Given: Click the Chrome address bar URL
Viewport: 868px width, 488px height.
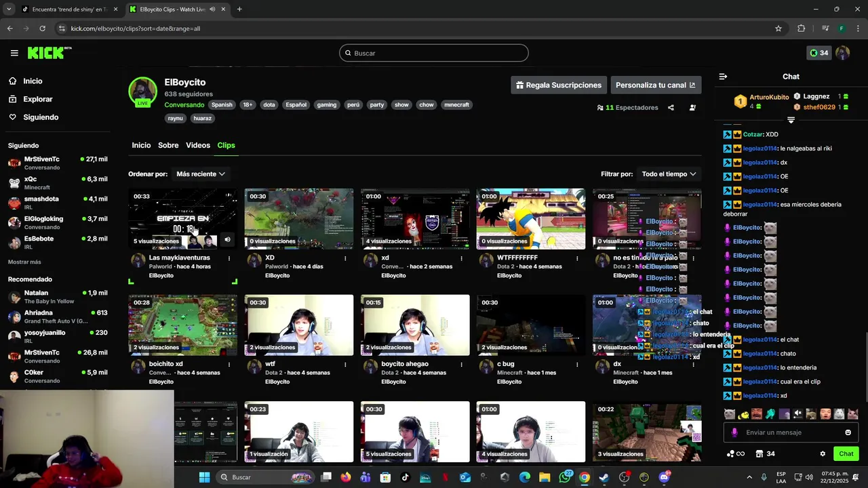Looking at the screenshot, I should coord(136,28).
